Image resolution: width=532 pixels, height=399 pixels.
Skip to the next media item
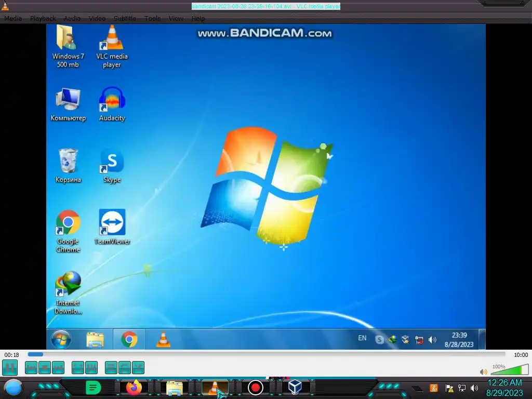click(x=58, y=367)
